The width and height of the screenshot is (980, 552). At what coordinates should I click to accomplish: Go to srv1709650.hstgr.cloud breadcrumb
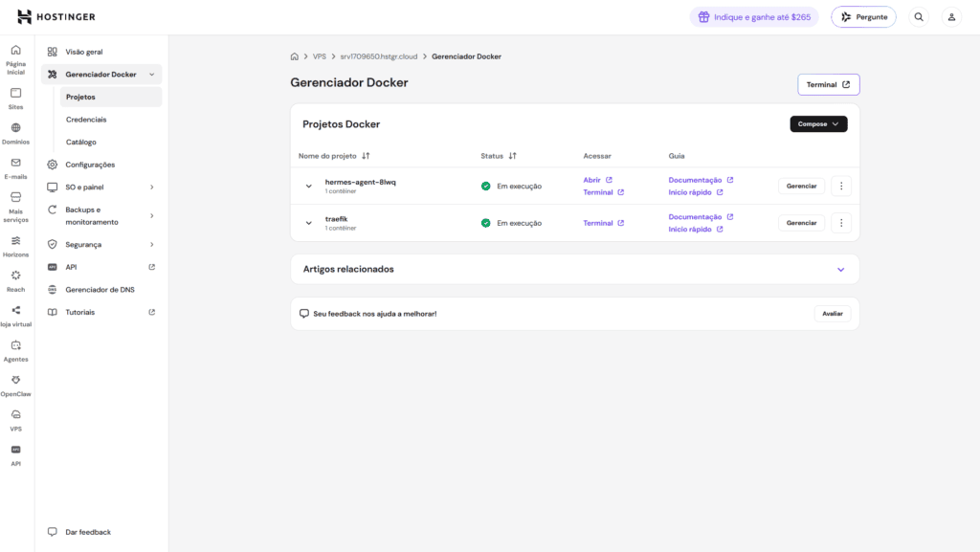tap(379, 56)
